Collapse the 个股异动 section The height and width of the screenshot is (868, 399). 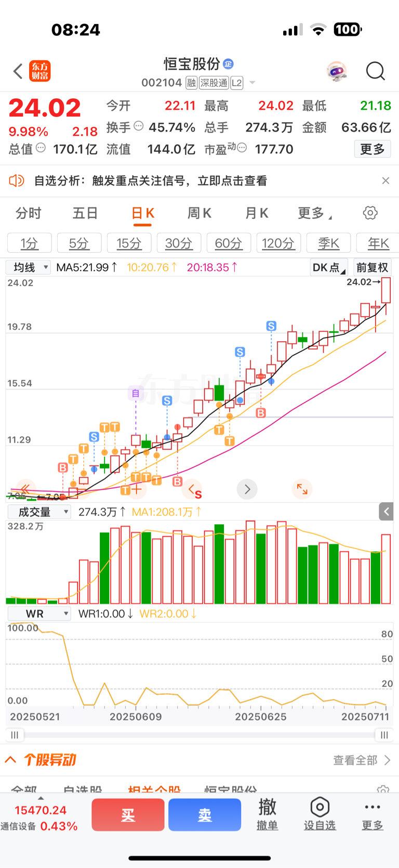pos(10,760)
